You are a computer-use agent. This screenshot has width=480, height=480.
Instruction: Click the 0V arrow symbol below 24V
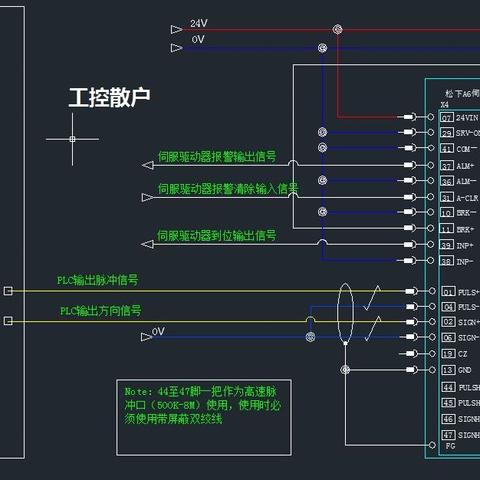coord(176,48)
